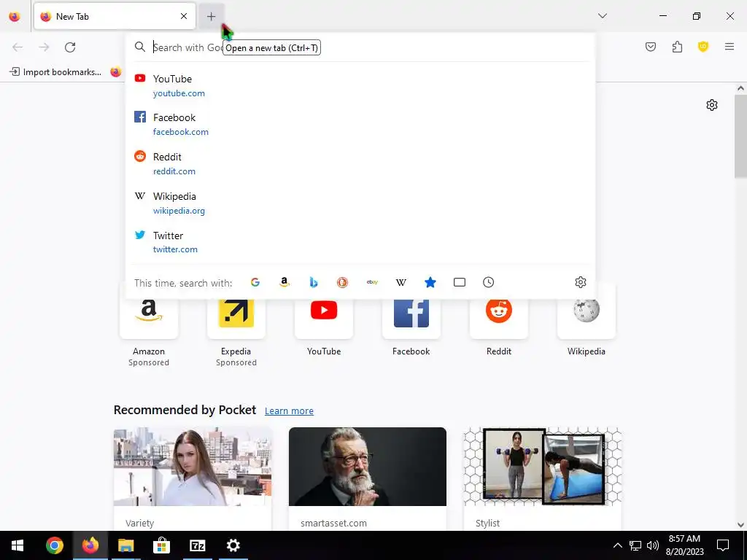Open notification center in taskbar
This screenshot has height=560, width=747.
coord(723,545)
